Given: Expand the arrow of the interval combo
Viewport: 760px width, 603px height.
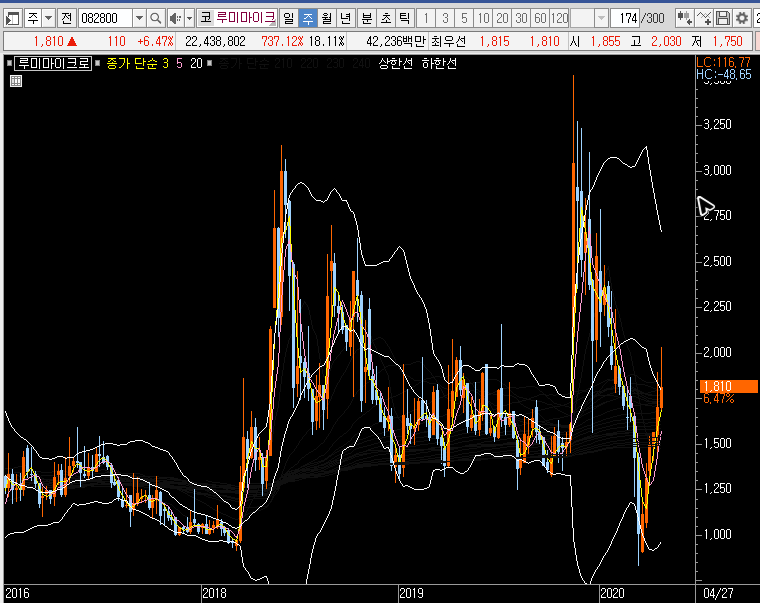Looking at the screenshot, I should click(601, 19).
